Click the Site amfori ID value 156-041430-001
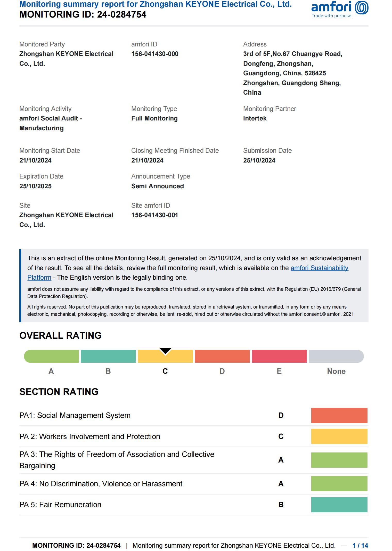Image resolution: width=392 pixels, height=551 pixels. 154,215
